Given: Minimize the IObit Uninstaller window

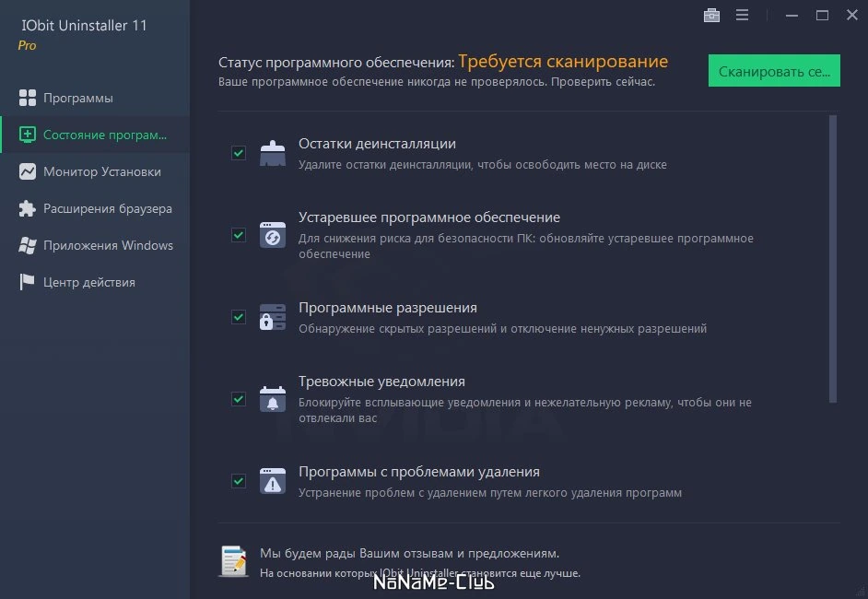Looking at the screenshot, I should coord(792,16).
